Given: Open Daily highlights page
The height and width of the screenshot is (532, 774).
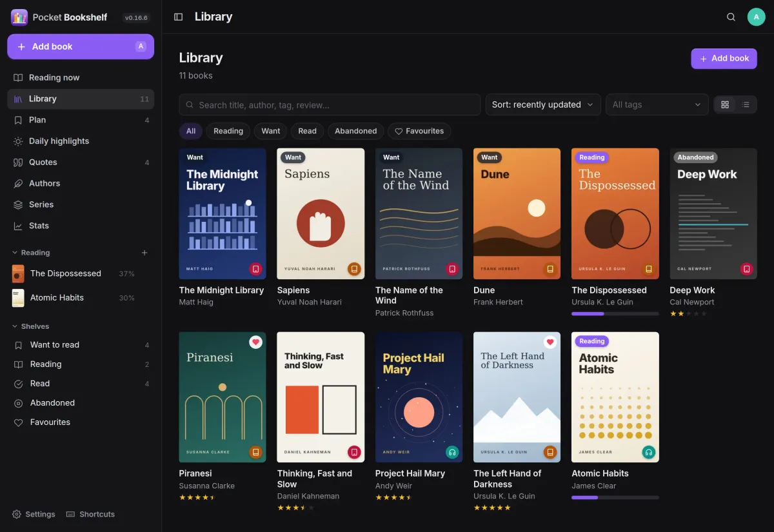Looking at the screenshot, I should click(81, 141).
